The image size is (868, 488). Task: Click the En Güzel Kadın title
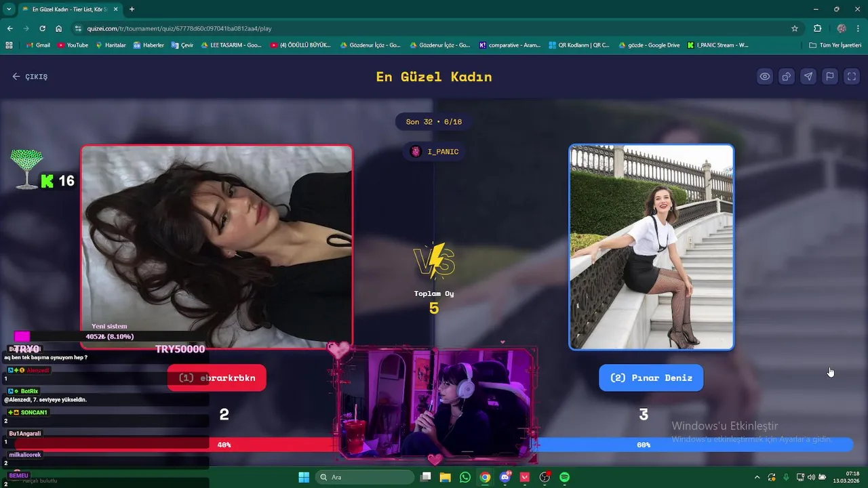tap(434, 77)
